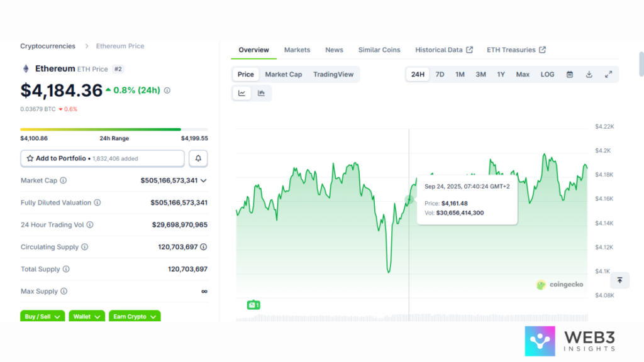The image size is (644, 362).
Task: Click info icon beside circulating supply value
Action: tap(204, 247)
